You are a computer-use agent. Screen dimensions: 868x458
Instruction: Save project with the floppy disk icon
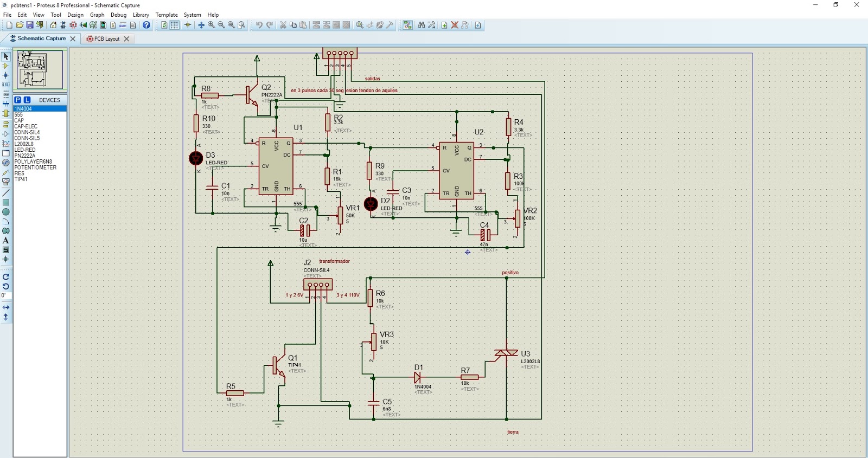point(30,25)
